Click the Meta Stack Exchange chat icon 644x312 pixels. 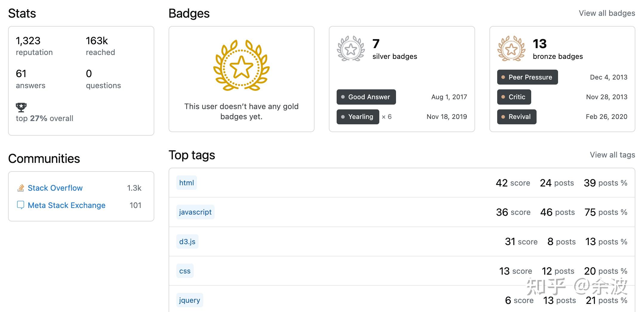[x=21, y=205]
